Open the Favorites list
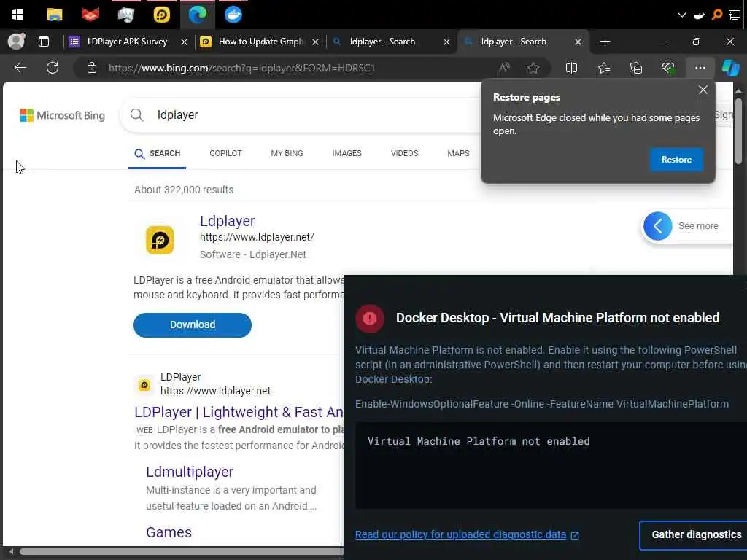The image size is (747, 560). click(604, 68)
